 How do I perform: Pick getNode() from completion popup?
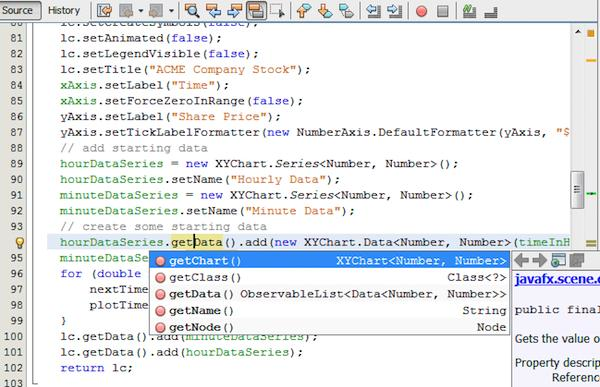click(x=330, y=327)
